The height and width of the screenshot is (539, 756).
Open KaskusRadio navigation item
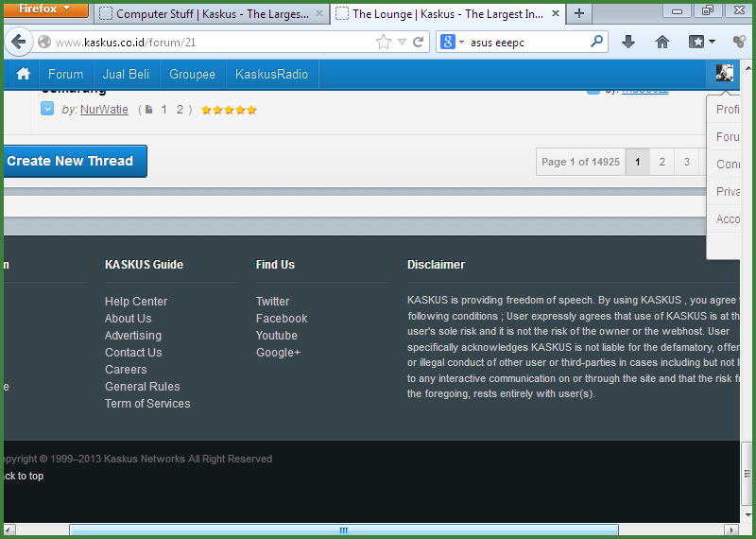(x=271, y=74)
